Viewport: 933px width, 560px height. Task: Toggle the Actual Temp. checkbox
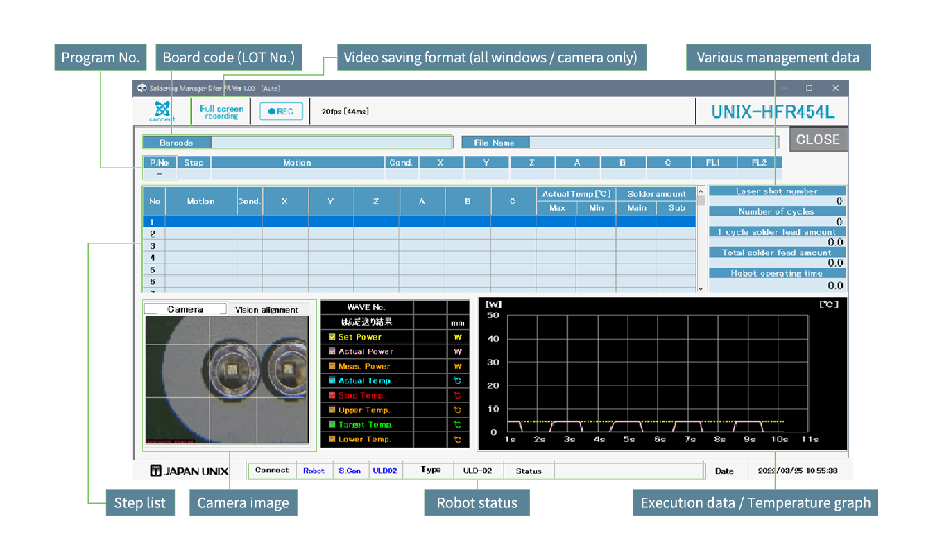[x=332, y=380]
